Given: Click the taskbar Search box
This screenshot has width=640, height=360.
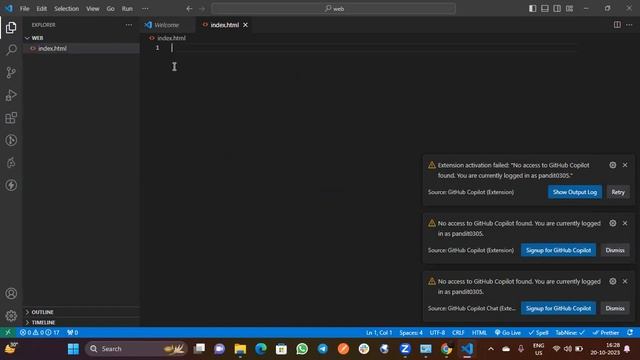Looking at the screenshot, I should 136,349.
